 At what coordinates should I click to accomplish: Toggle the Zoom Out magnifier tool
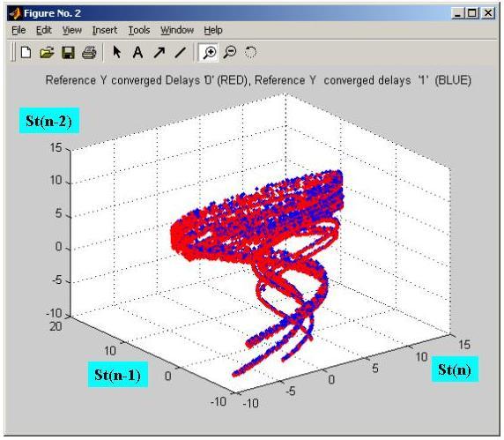230,52
